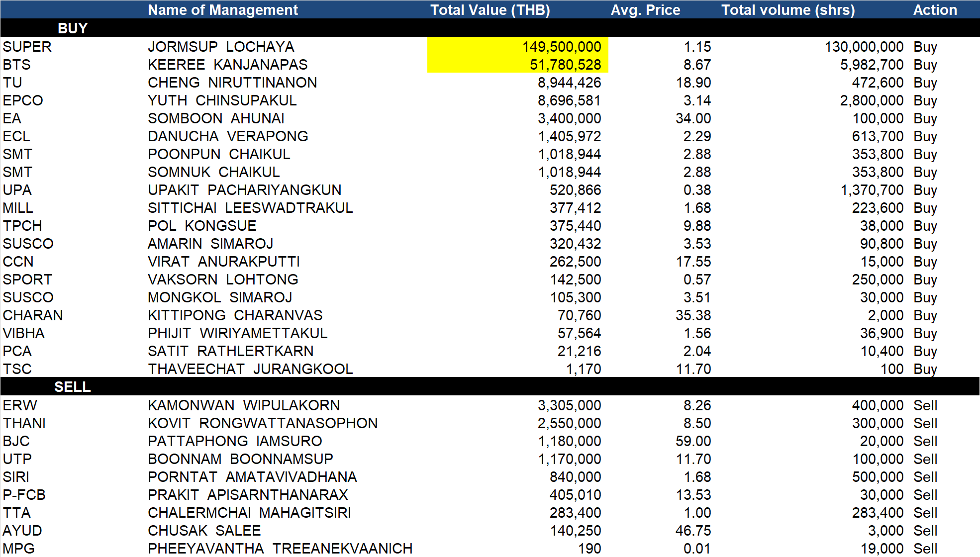Viewport: 980px width, 557px height.
Task: Select volume 1,370,700
Action: tap(872, 190)
